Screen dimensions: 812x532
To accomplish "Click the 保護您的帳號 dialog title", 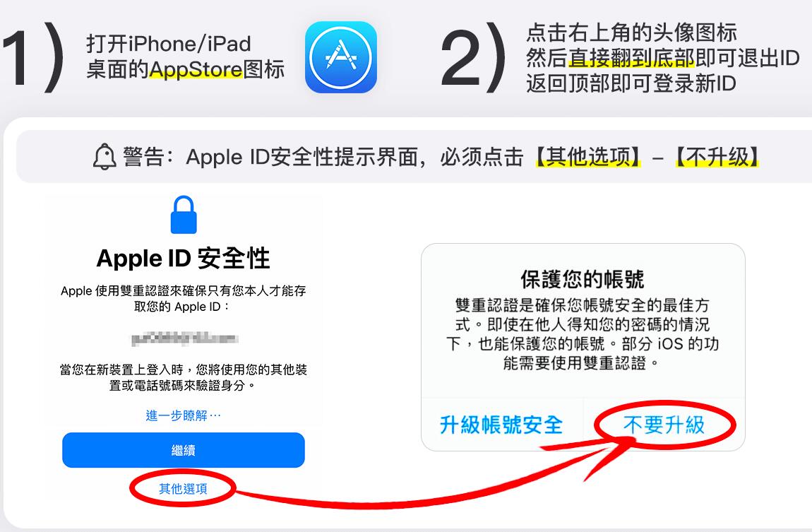I will pos(583,279).
